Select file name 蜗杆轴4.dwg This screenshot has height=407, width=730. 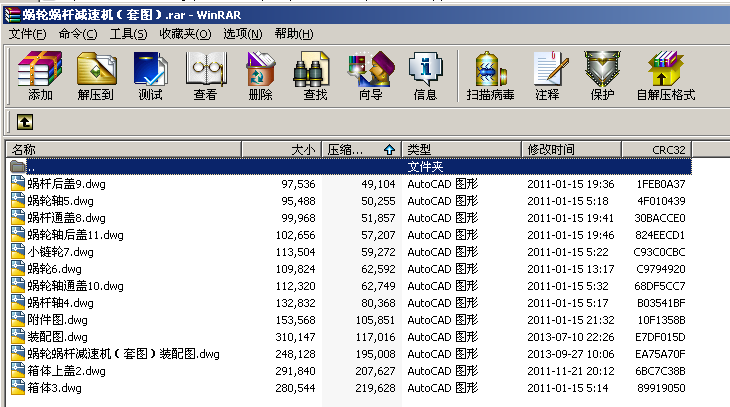click(61, 303)
